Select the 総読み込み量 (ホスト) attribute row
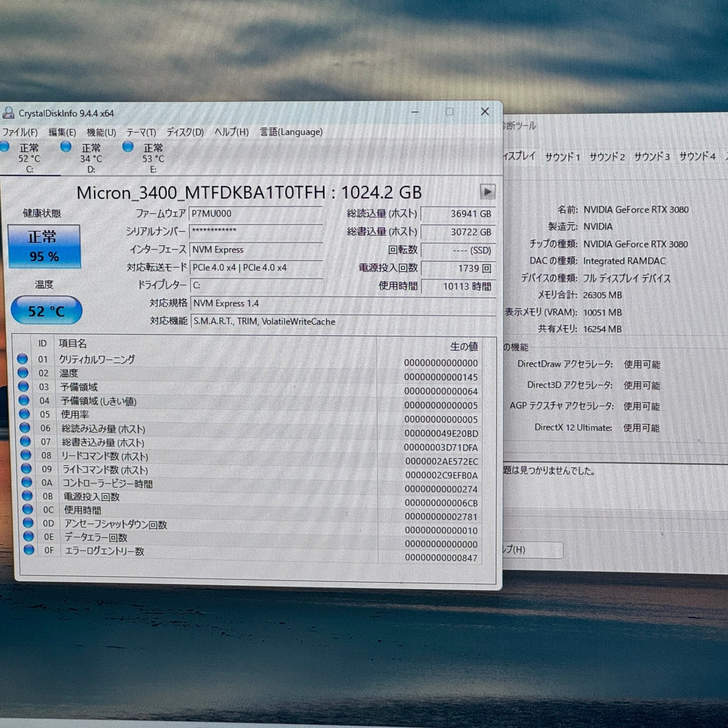Image resolution: width=728 pixels, height=728 pixels. tap(251, 430)
